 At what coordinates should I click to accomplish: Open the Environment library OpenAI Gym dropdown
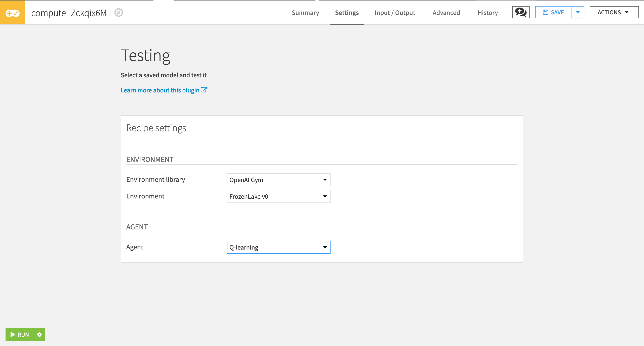(278, 180)
